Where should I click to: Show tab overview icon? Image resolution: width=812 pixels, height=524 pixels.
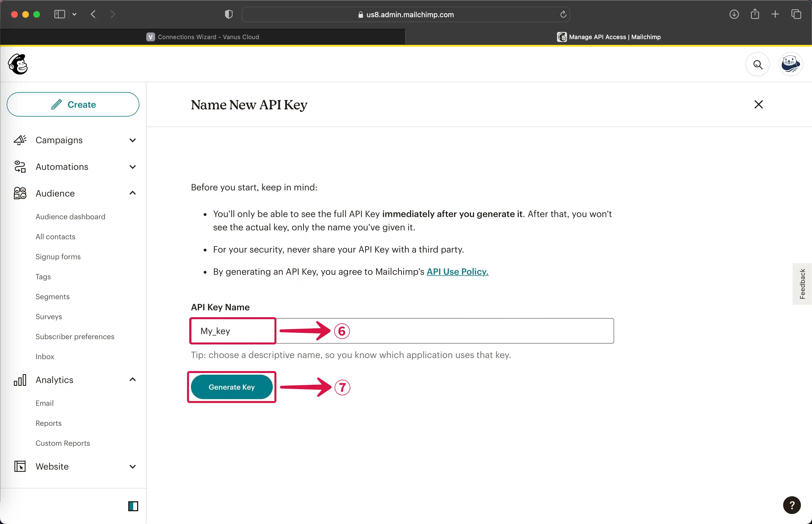tap(796, 14)
